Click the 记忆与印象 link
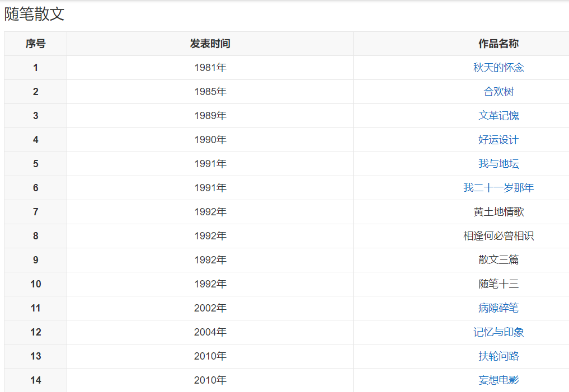The width and height of the screenshot is (569, 392). 499,332
